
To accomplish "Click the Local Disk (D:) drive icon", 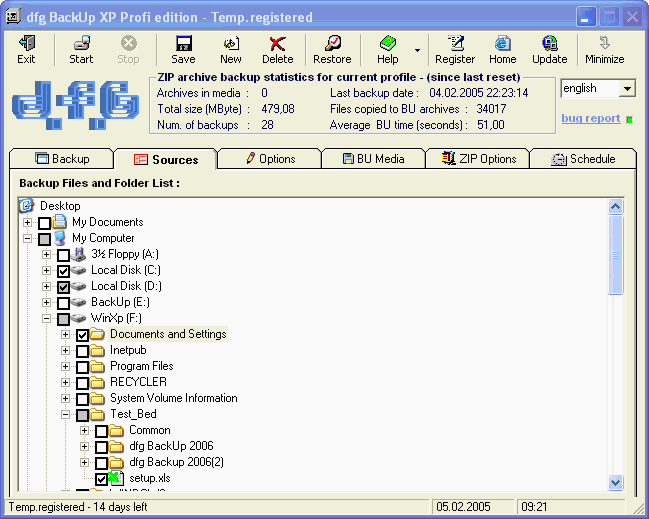I will click(78, 286).
